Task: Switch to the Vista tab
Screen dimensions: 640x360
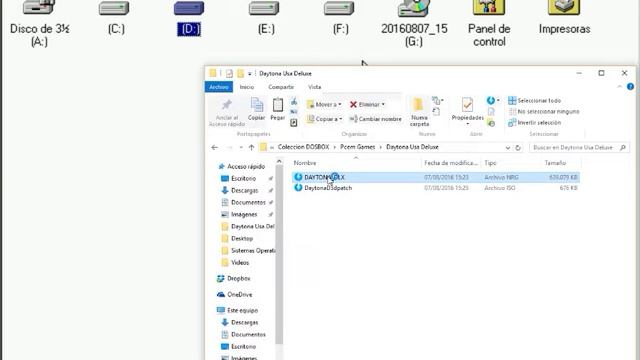Action: tap(314, 87)
